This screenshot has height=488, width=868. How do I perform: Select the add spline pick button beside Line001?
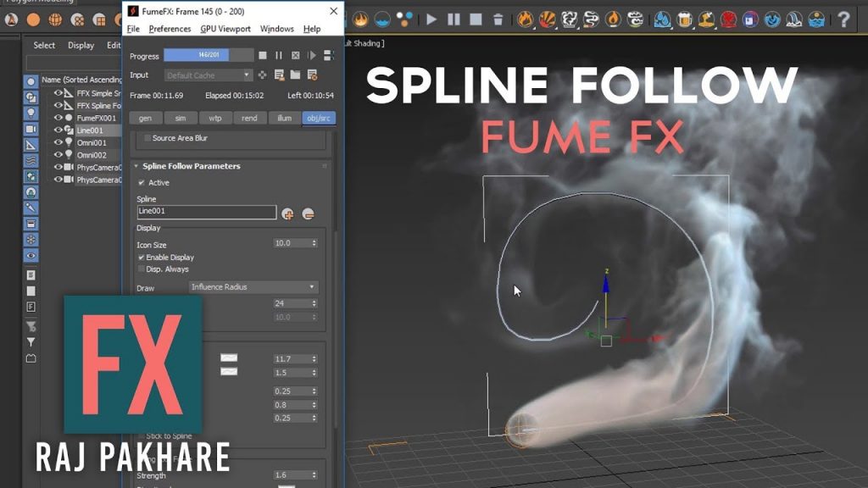288,214
